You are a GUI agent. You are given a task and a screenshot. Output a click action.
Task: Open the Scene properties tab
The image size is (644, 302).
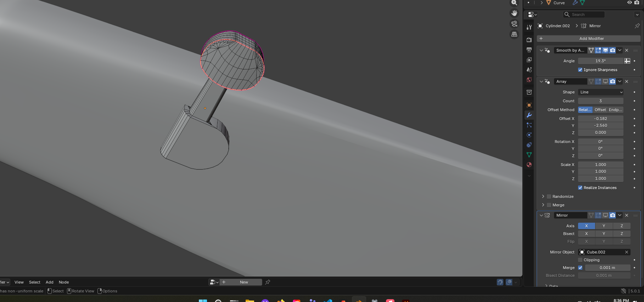529,70
